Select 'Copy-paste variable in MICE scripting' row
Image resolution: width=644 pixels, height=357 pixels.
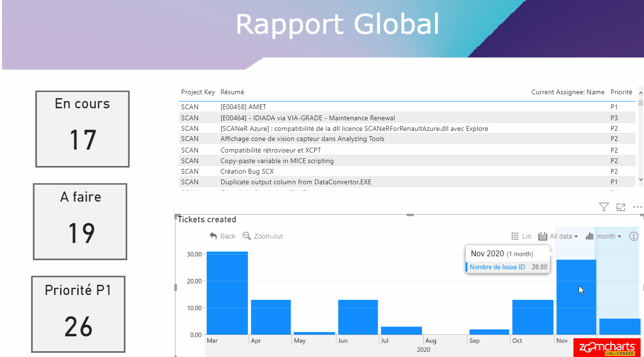[408, 161]
